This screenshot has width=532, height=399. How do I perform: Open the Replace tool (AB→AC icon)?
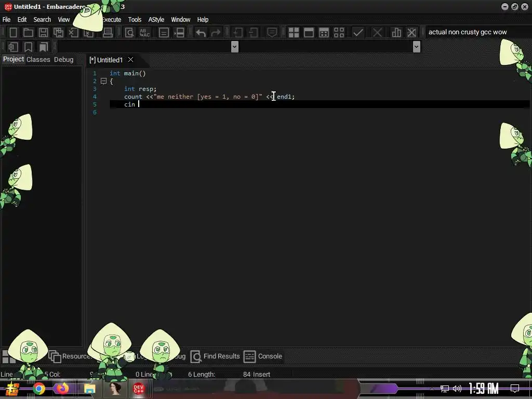(x=144, y=33)
